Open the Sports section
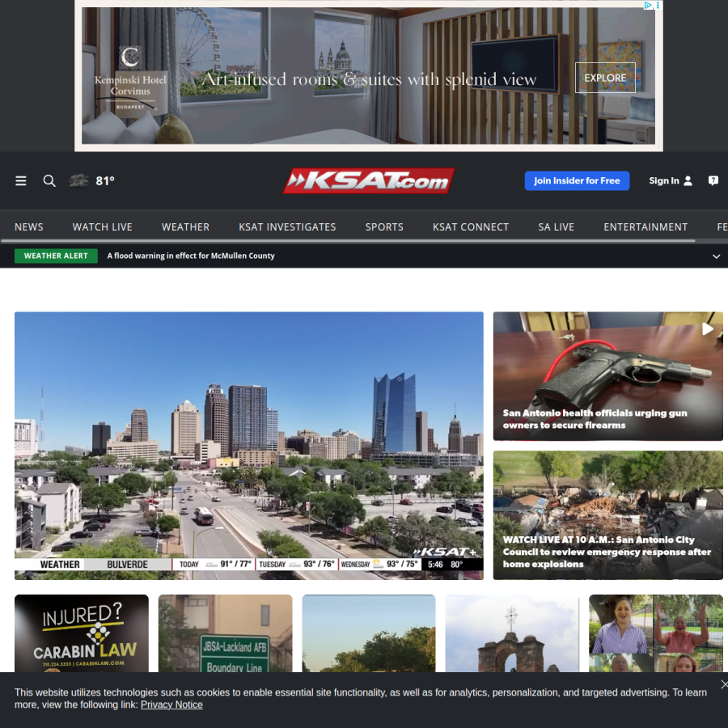 (384, 227)
